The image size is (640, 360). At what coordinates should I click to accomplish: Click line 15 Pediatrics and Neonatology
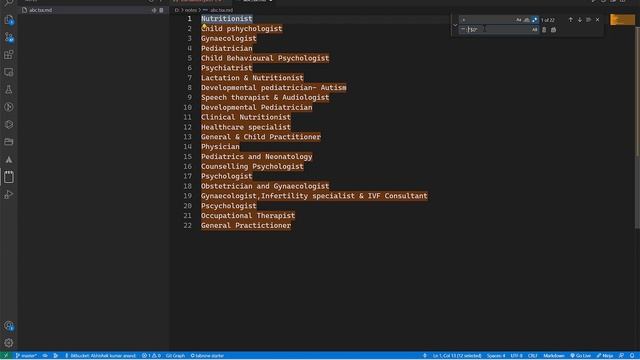pyautogui.click(x=256, y=156)
